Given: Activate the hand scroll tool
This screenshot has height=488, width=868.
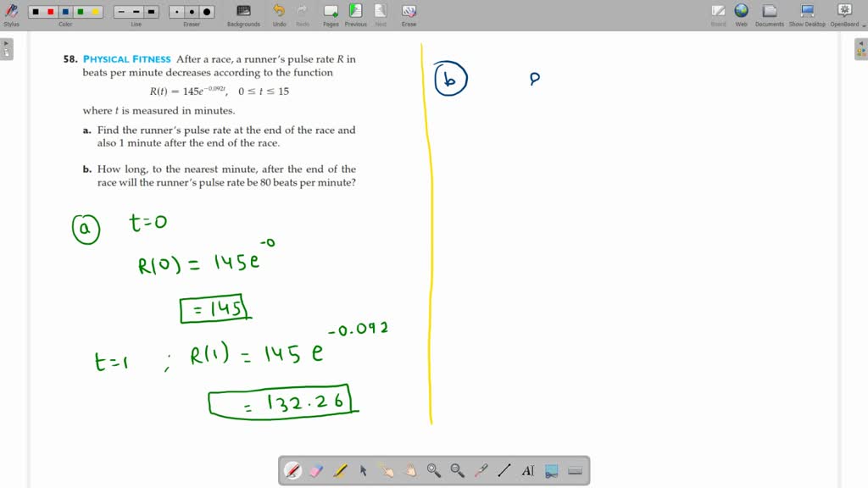Looking at the screenshot, I should (411, 470).
